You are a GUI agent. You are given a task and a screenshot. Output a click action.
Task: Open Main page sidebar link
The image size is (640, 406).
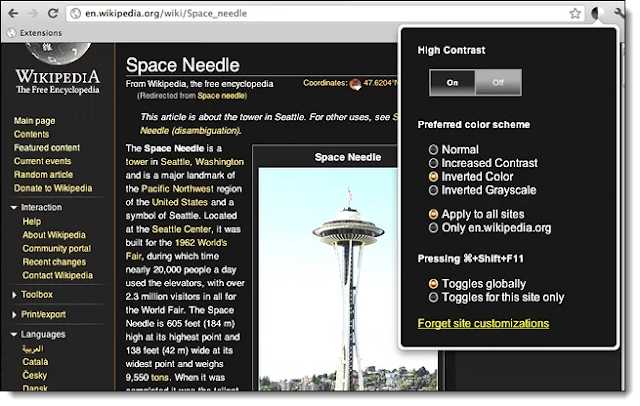(x=34, y=121)
